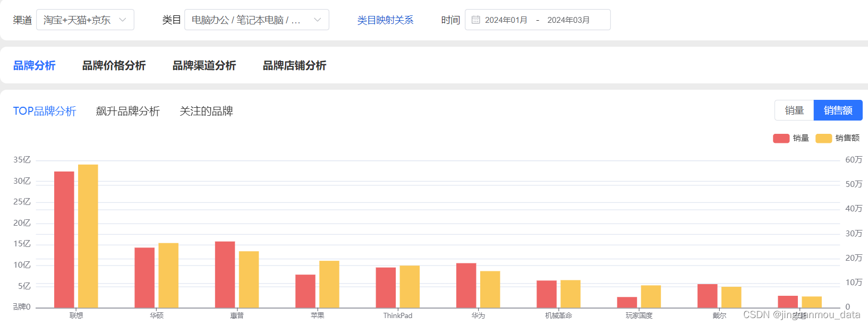Image resolution: width=868 pixels, height=325 pixels.
Task: Click the 玩家国度 axis label
Action: (639, 315)
